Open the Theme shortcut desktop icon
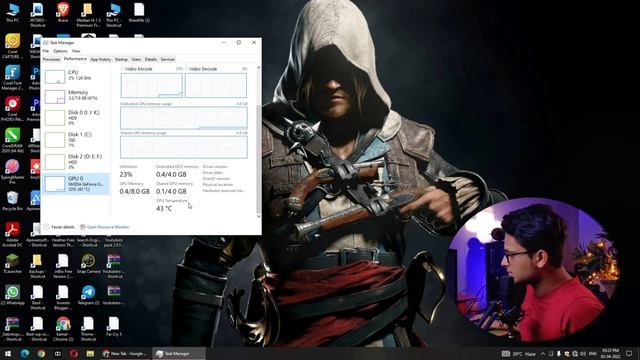 pos(88,329)
